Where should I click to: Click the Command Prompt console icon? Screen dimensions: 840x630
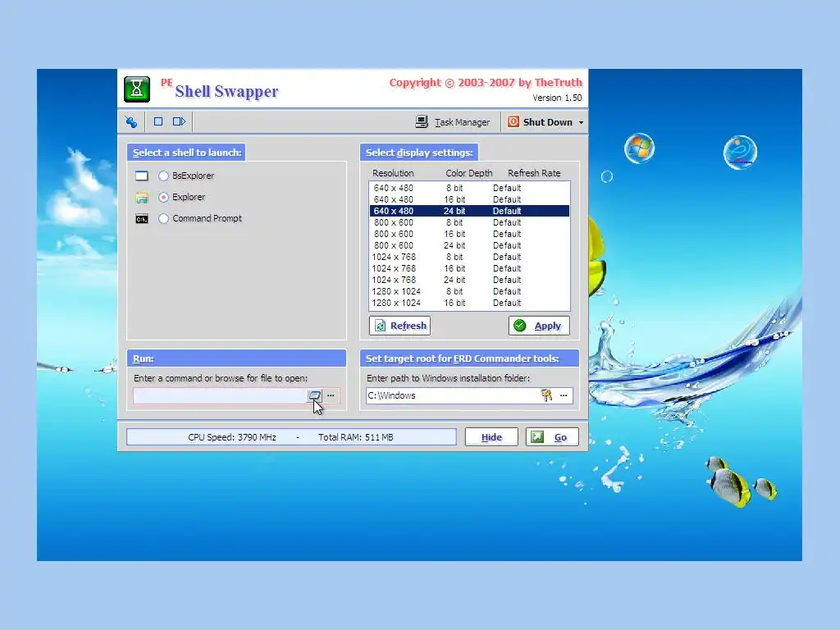tap(141, 219)
